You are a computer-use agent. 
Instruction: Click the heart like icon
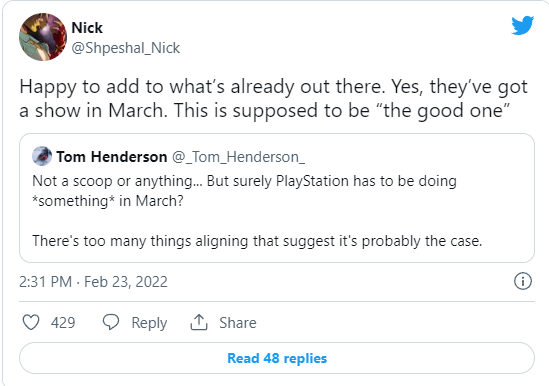(31, 322)
